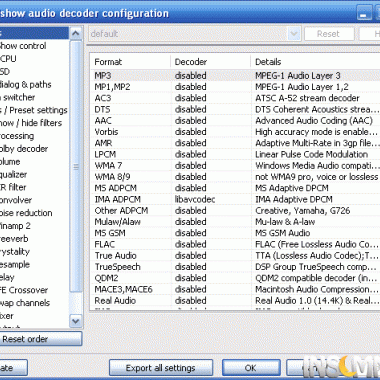Select the TrueSpeech format cell
The height and width of the screenshot is (380, 380).
(x=118, y=267)
